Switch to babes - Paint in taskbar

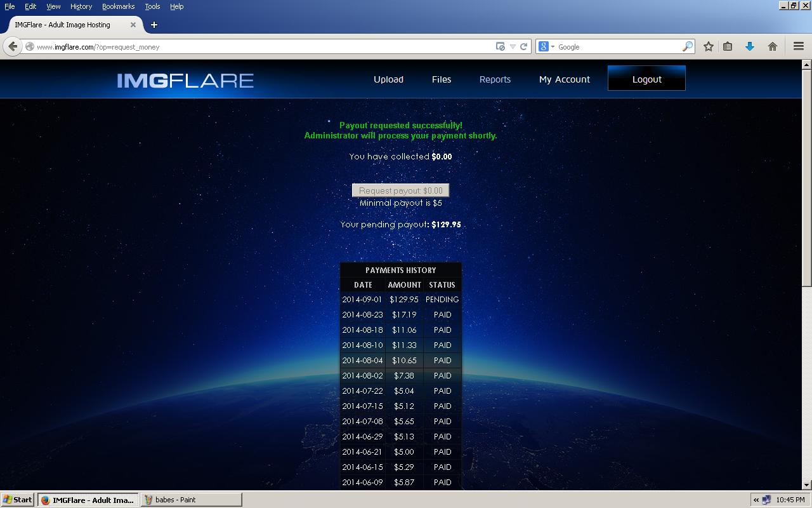click(191, 500)
